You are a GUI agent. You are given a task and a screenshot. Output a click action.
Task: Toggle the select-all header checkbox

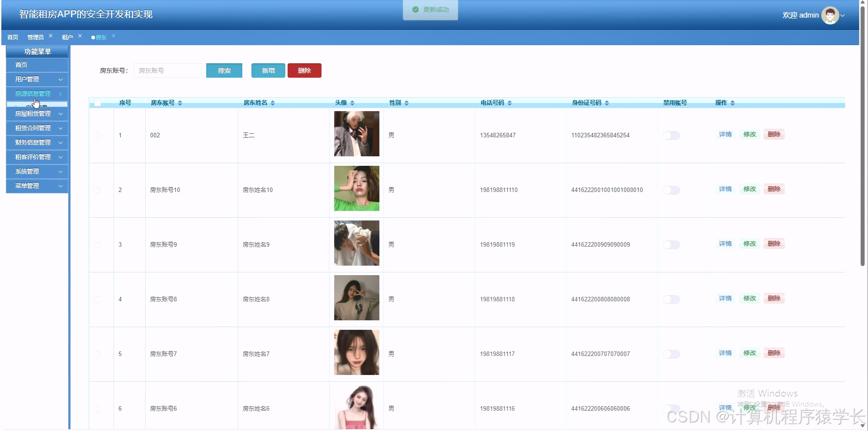97,103
